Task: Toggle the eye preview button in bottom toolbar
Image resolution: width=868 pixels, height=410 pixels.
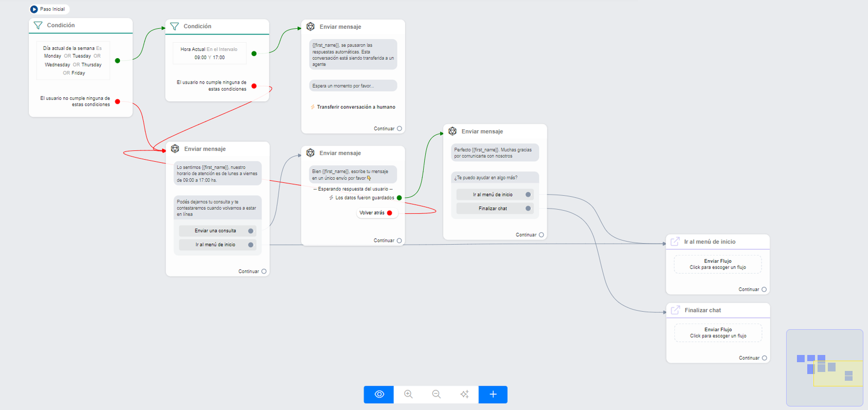Action: (x=379, y=394)
